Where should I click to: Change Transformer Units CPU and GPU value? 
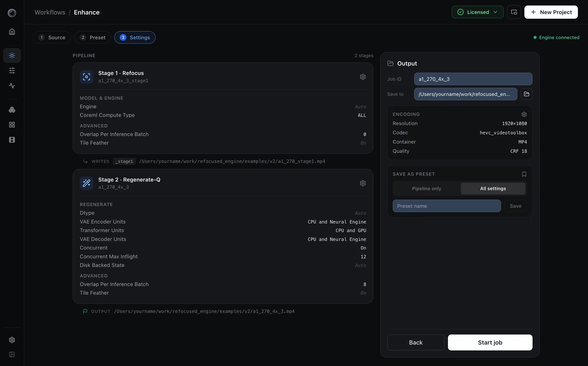(351, 231)
